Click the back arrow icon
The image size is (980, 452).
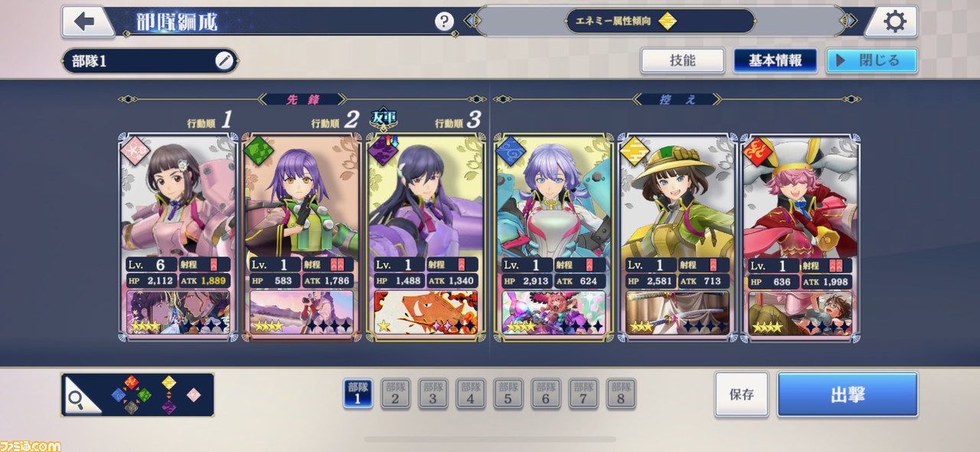click(86, 21)
